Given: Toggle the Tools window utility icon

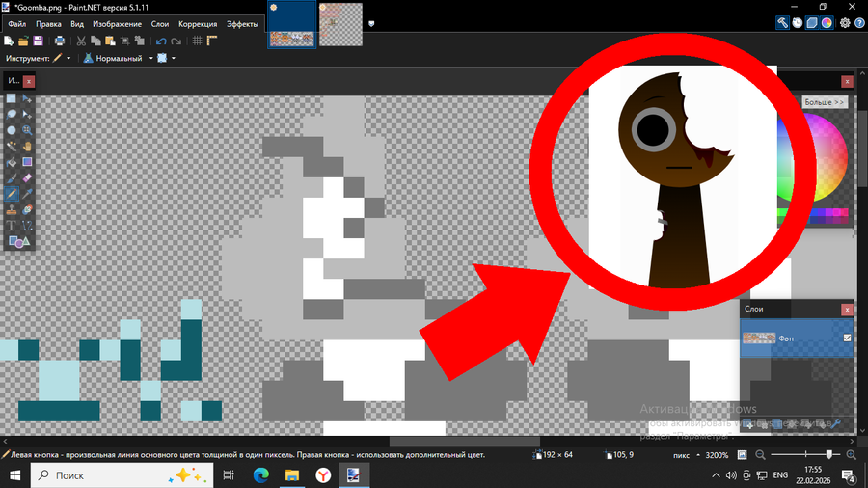Looking at the screenshot, I should pos(782,23).
